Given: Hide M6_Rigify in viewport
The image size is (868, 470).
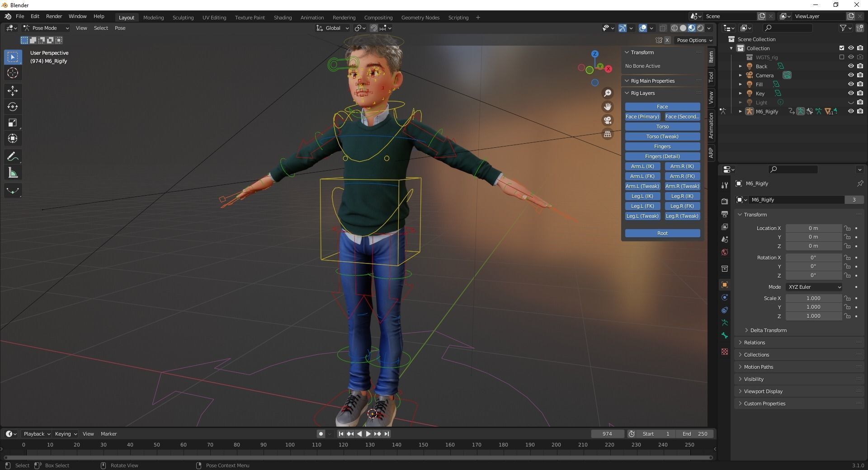Looking at the screenshot, I should tap(850, 112).
